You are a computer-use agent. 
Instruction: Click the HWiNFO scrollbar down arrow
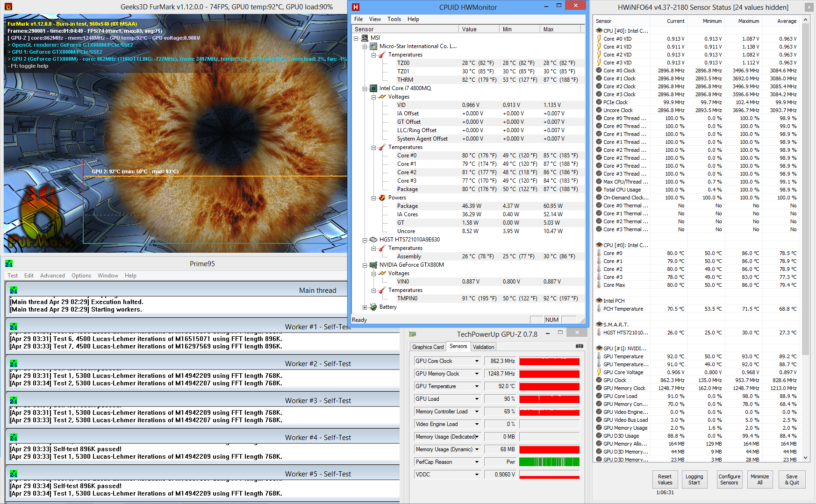pos(806,458)
